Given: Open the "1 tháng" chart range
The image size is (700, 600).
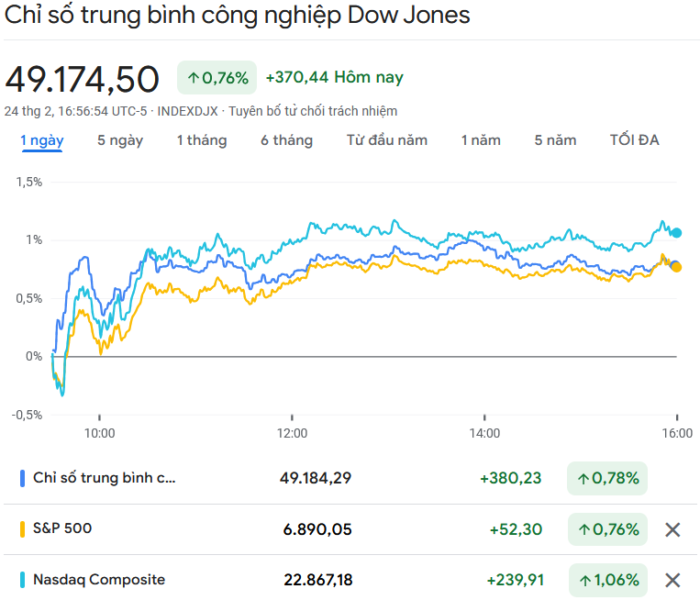Looking at the screenshot, I should coord(202,140).
